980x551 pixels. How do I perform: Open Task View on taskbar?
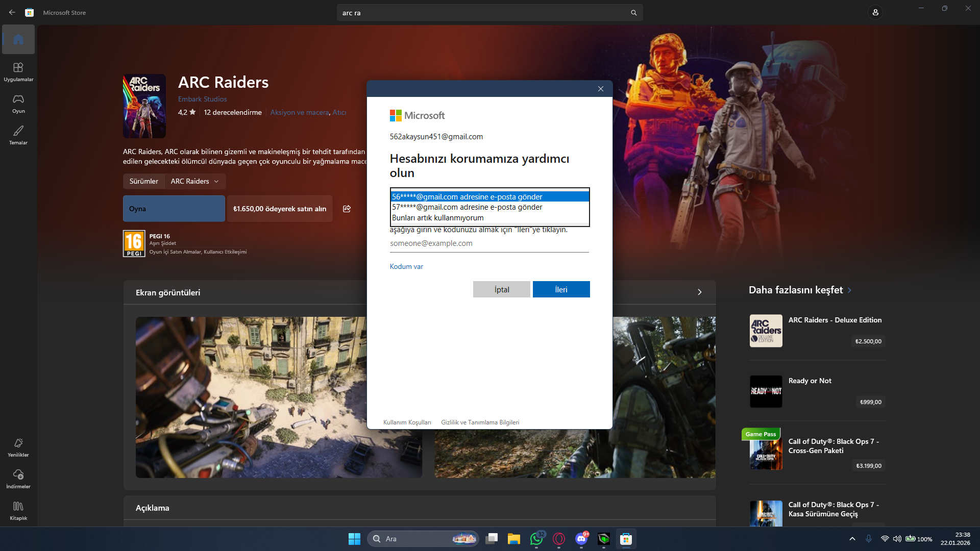click(492, 539)
